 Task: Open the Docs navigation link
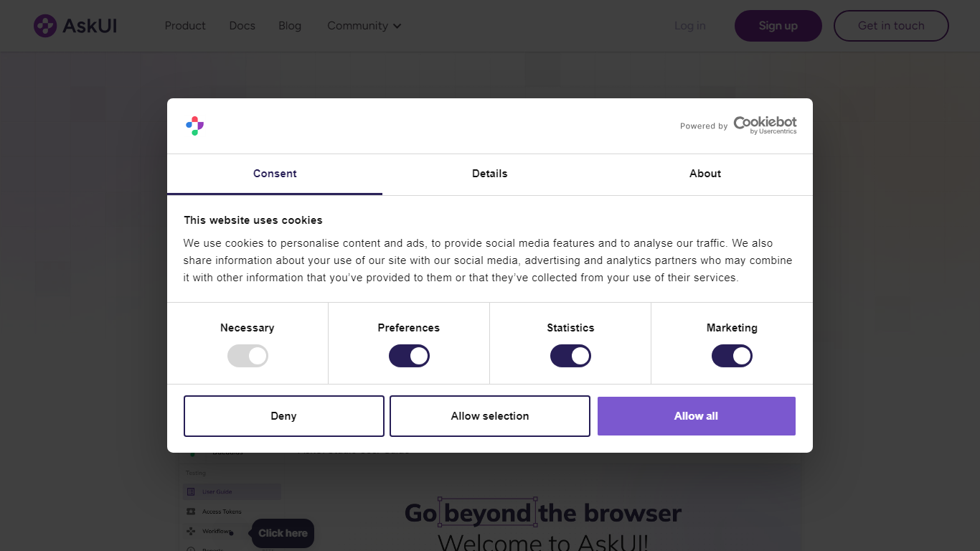(x=242, y=26)
